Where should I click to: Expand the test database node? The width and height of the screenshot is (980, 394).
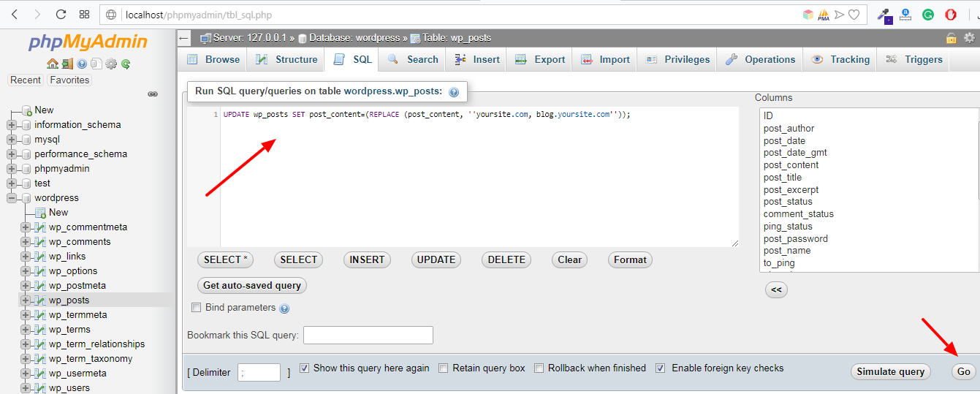click(x=12, y=183)
